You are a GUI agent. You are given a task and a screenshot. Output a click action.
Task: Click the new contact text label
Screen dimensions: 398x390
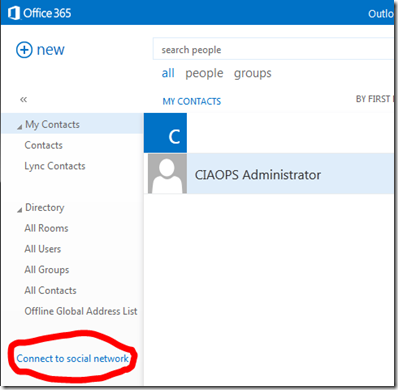[x=51, y=50]
